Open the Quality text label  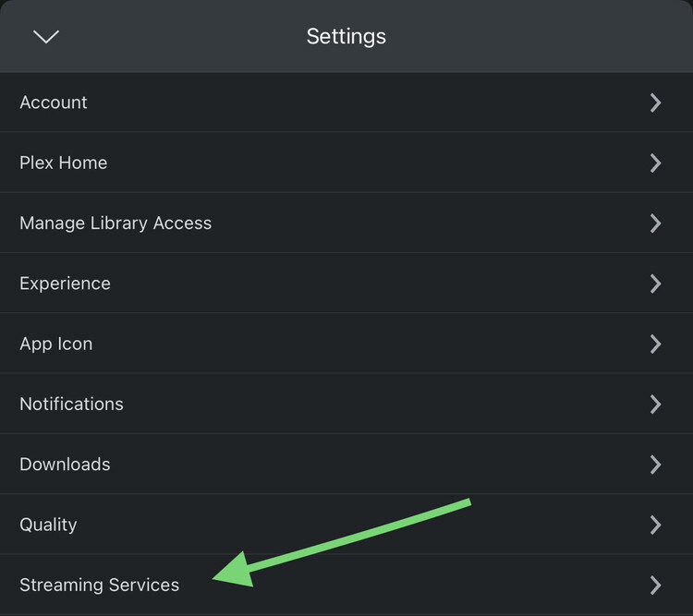point(48,525)
